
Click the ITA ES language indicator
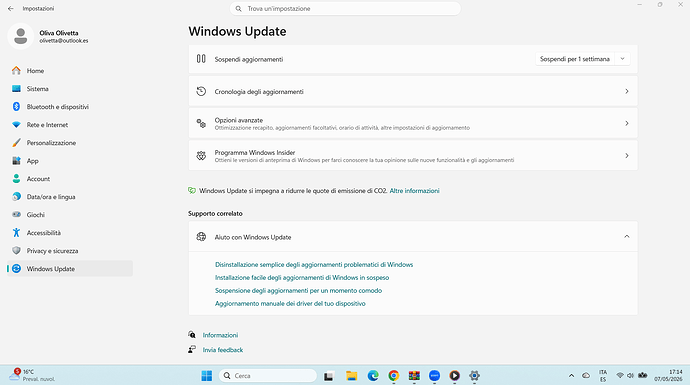603,375
